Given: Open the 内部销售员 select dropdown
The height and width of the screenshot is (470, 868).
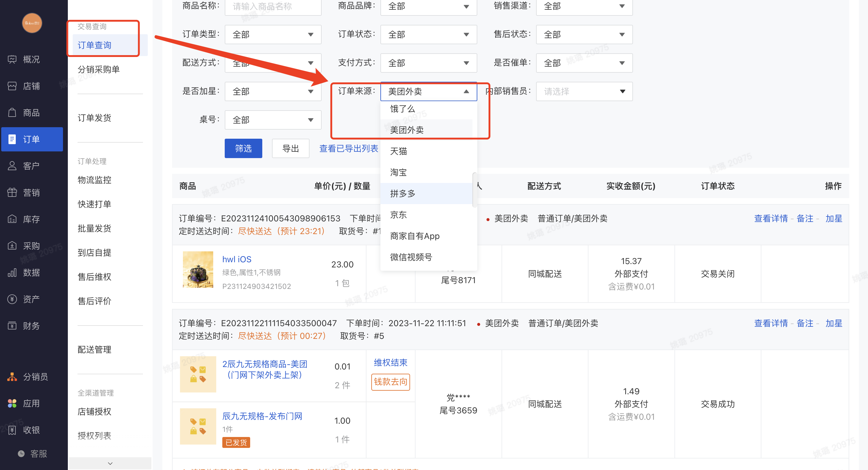Looking at the screenshot, I should tap(584, 91).
